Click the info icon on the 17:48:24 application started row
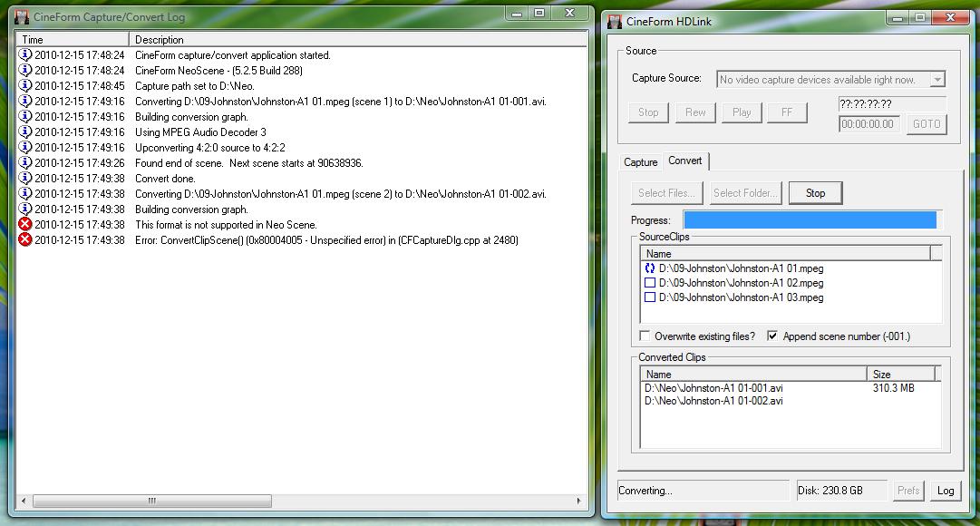Viewport: 980px width, 526px height. click(x=25, y=55)
